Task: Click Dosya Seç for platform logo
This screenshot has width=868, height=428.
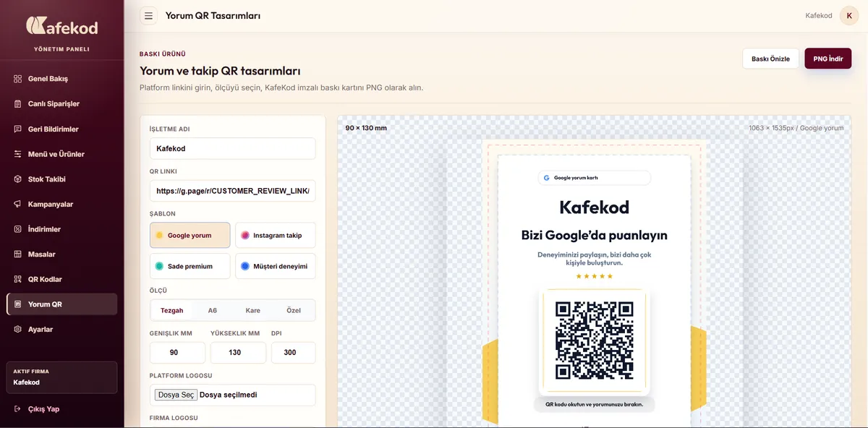Action: [176, 395]
